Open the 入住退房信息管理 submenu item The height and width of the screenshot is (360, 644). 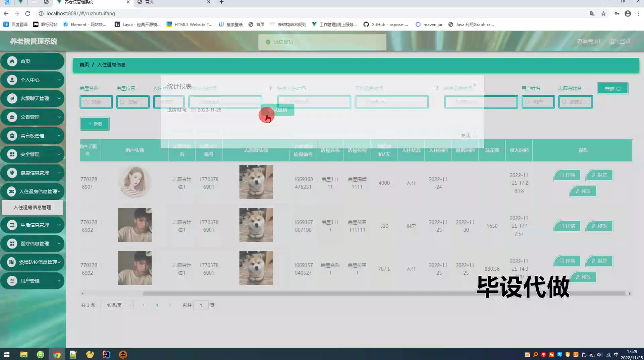point(32,208)
